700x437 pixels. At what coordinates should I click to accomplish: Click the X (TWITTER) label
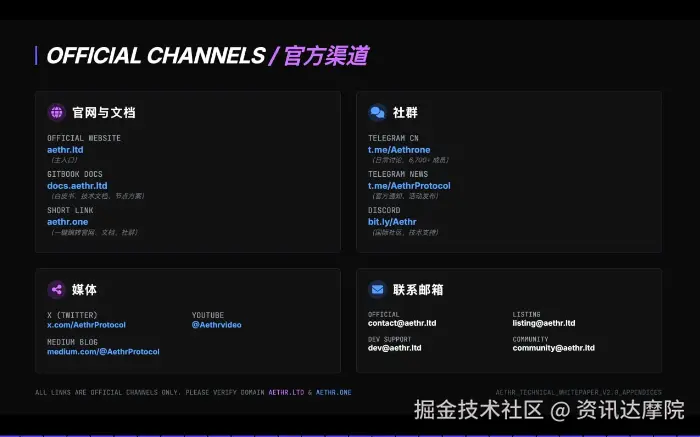pyautogui.click(x=72, y=315)
